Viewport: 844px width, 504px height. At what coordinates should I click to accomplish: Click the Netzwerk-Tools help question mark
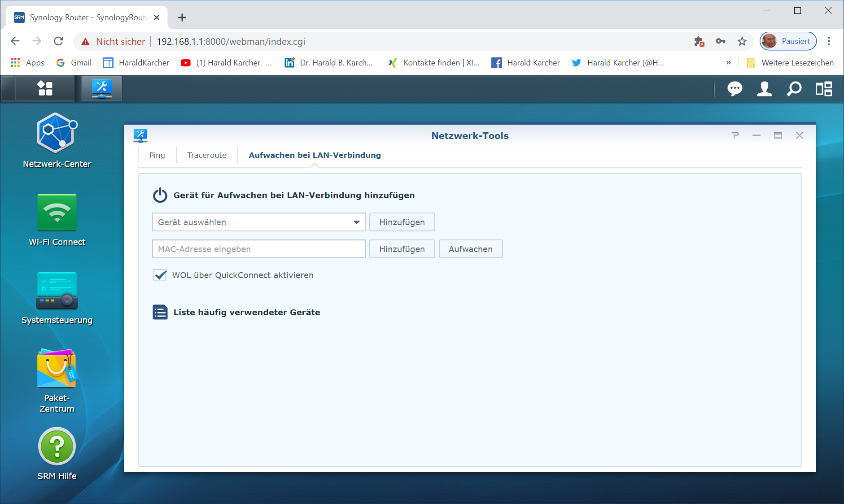point(735,135)
